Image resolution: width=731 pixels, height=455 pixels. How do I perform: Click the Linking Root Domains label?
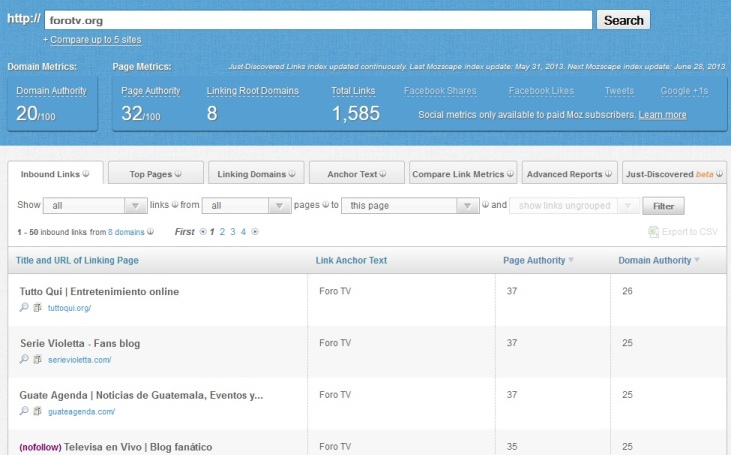click(x=253, y=91)
